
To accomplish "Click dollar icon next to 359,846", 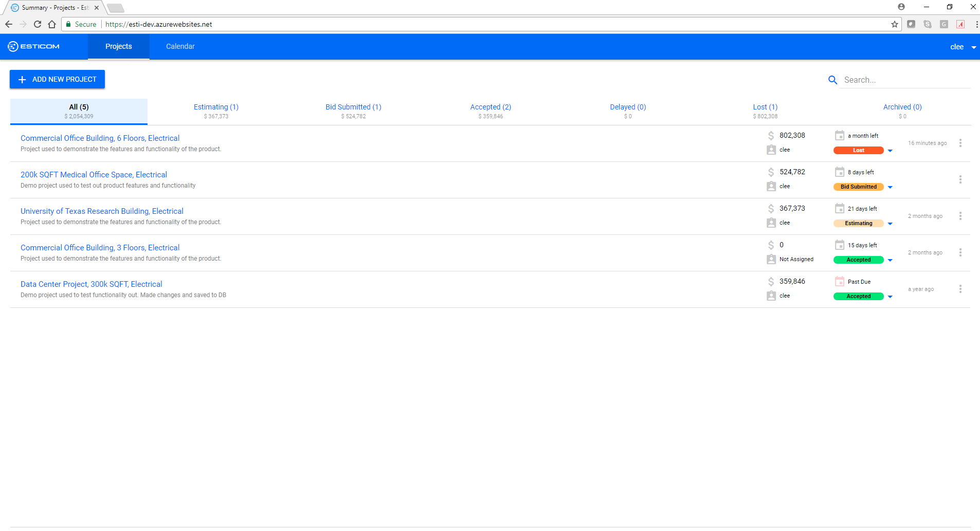I will coord(771,281).
